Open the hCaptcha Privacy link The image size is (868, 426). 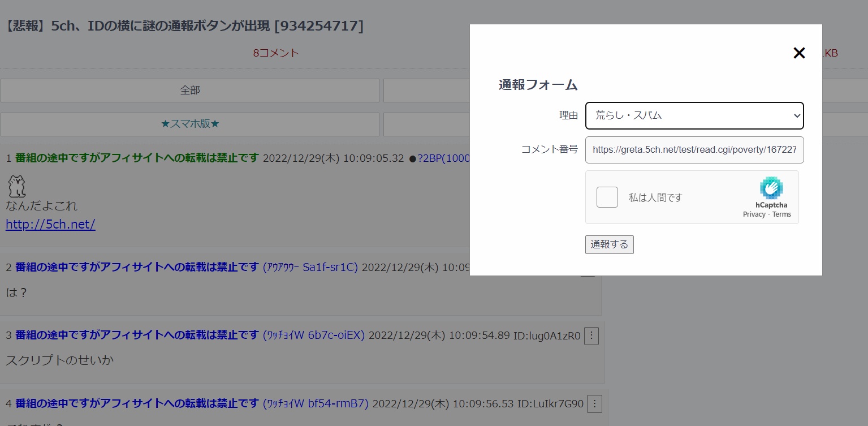(x=754, y=214)
